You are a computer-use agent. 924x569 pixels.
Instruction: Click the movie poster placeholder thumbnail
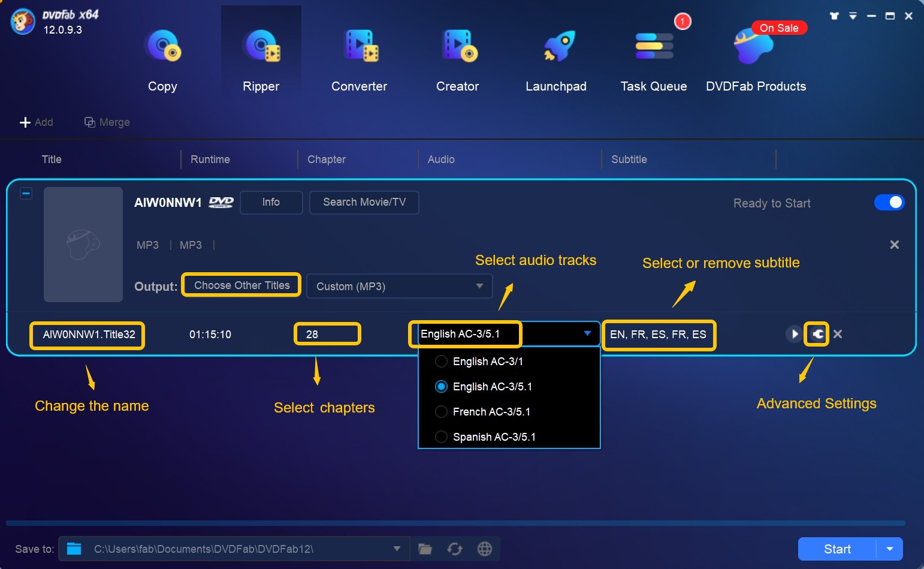[x=83, y=245]
